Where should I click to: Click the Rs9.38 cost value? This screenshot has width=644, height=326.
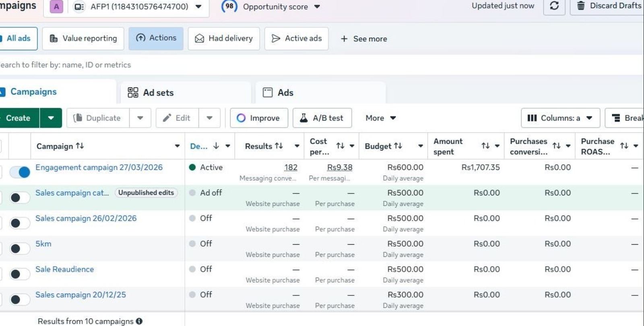point(340,167)
